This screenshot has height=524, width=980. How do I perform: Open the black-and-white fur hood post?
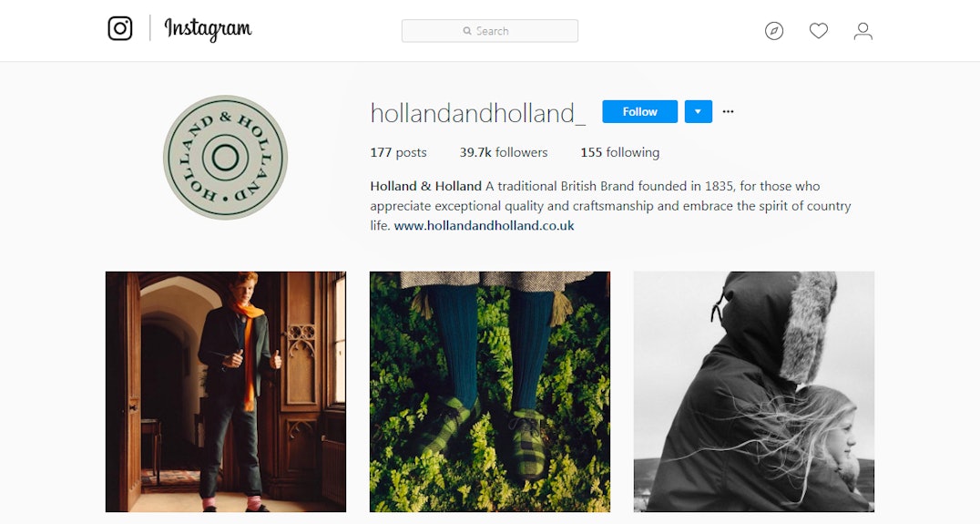(x=754, y=392)
